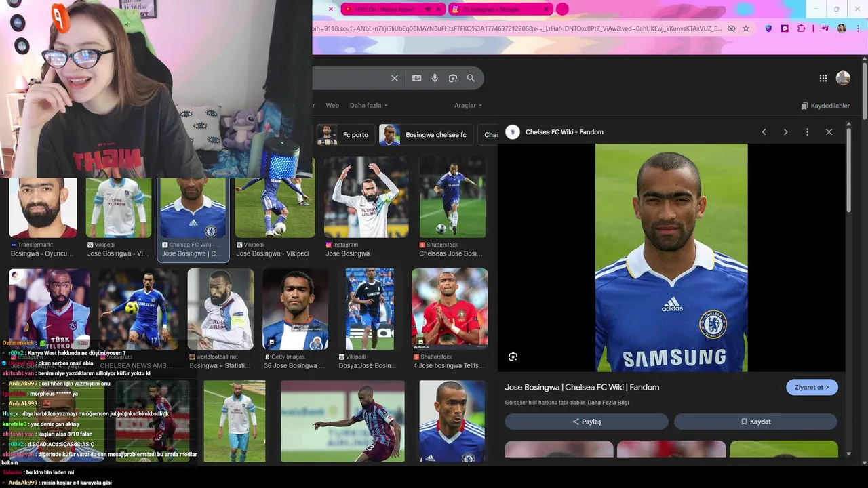This screenshot has height=488, width=868.
Task: Open the Chrome extensions puzzle menu
Action: coord(802,28)
